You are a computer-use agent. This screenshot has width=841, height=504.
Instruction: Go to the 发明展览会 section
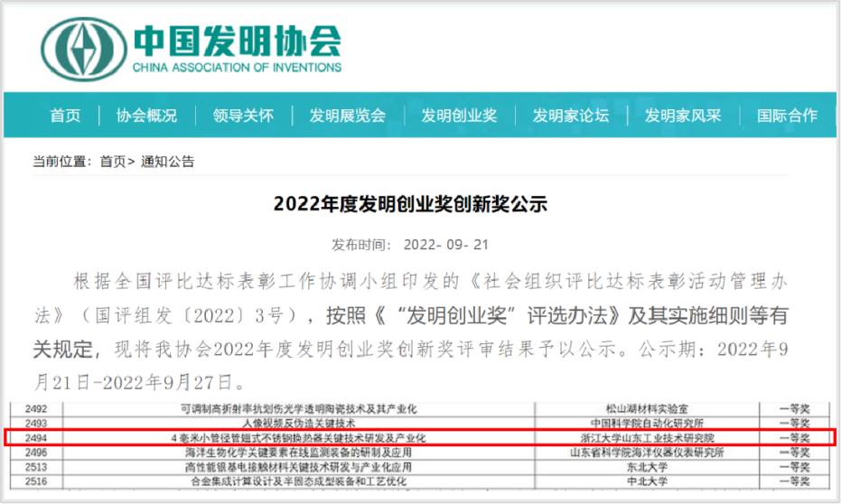(x=347, y=116)
